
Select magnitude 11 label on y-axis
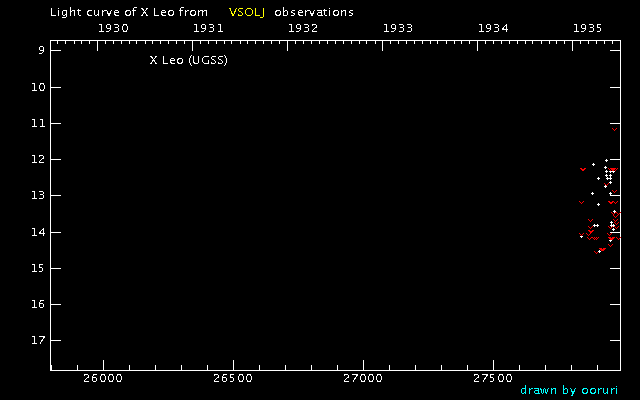(38, 123)
